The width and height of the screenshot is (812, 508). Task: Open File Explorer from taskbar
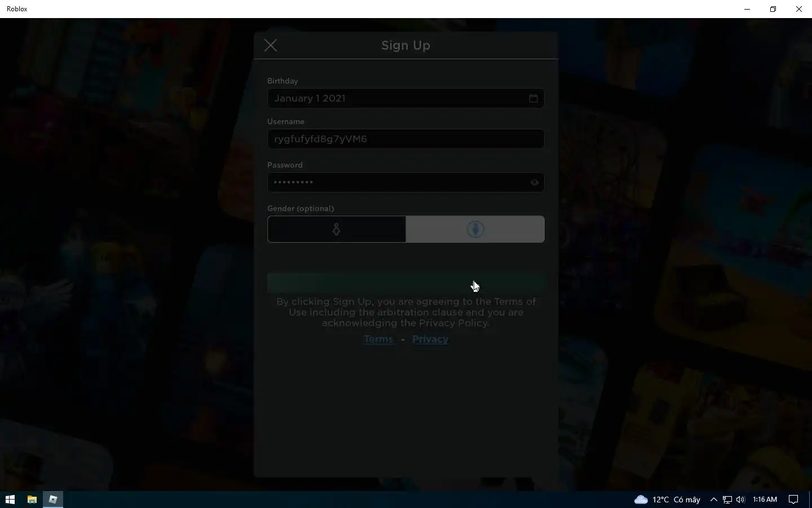point(32,500)
